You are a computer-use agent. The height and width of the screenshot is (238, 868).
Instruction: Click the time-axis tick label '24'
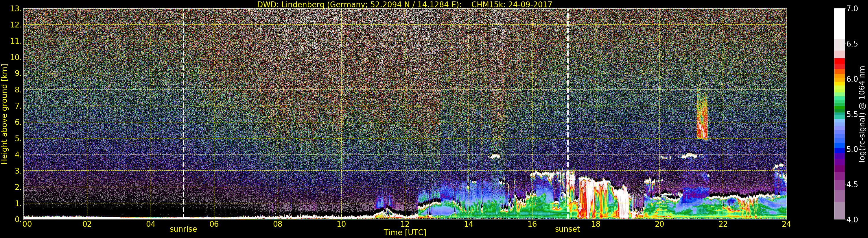[786, 224]
